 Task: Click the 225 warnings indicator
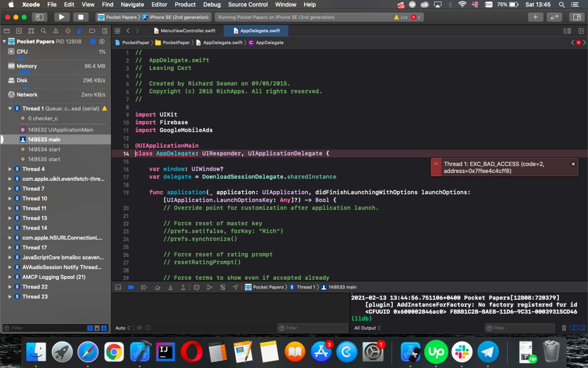pyautogui.click(x=401, y=17)
